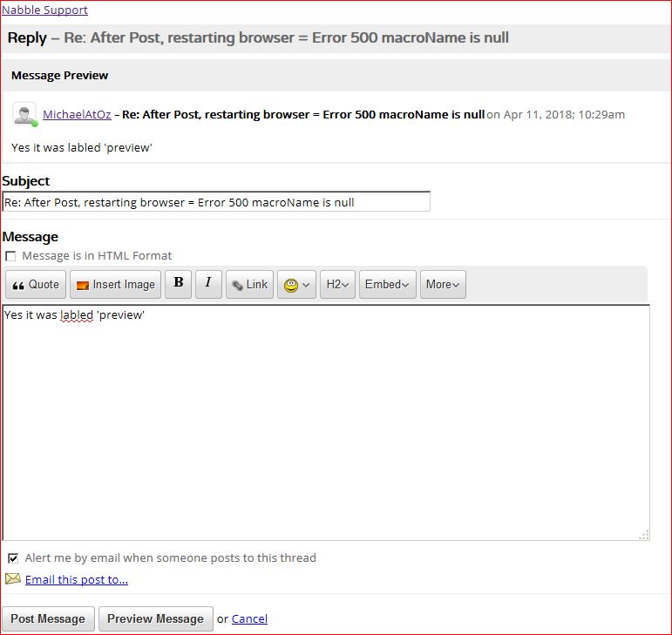Image resolution: width=672 pixels, height=635 pixels.
Task: Click the Preview Message button
Action: [x=155, y=619]
